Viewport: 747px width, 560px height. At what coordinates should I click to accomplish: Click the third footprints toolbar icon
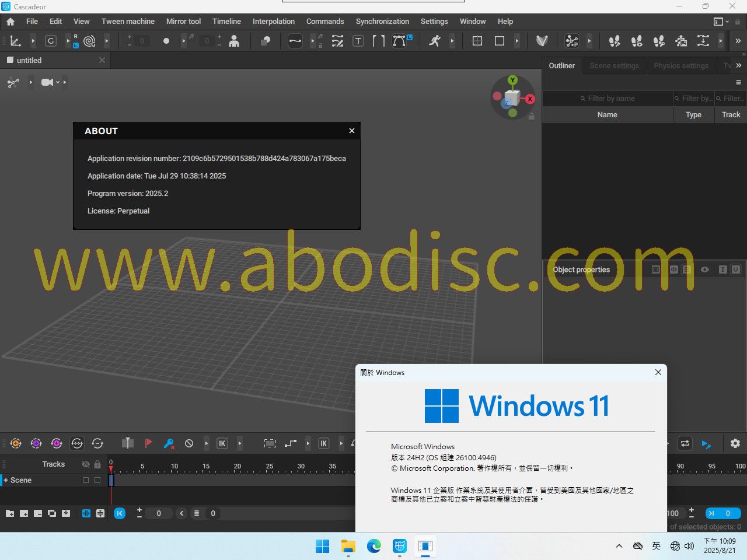click(x=659, y=41)
